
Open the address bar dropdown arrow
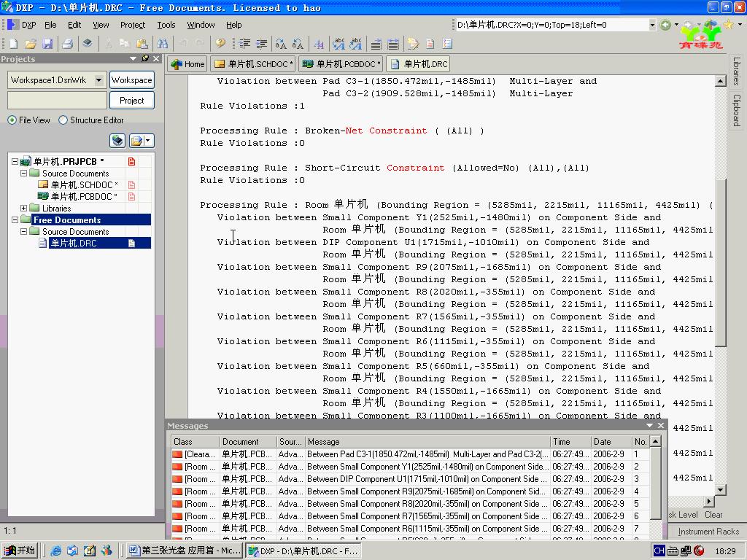651,25
